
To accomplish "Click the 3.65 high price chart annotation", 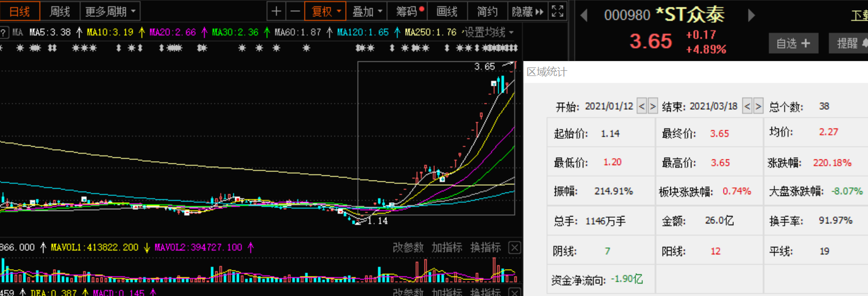I will (485, 67).
